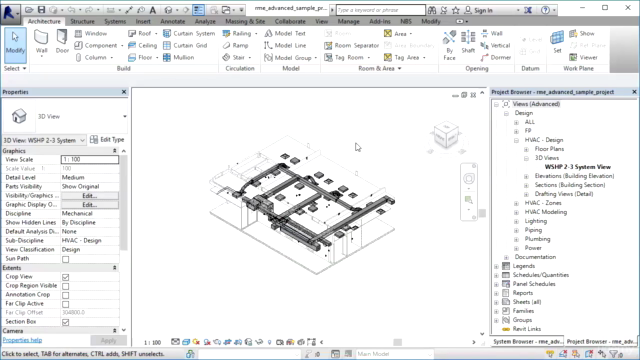Click Edit for Visibility/Graphics overrides
The width and height of the screenshot is (640, 360).
coord(90,196)
